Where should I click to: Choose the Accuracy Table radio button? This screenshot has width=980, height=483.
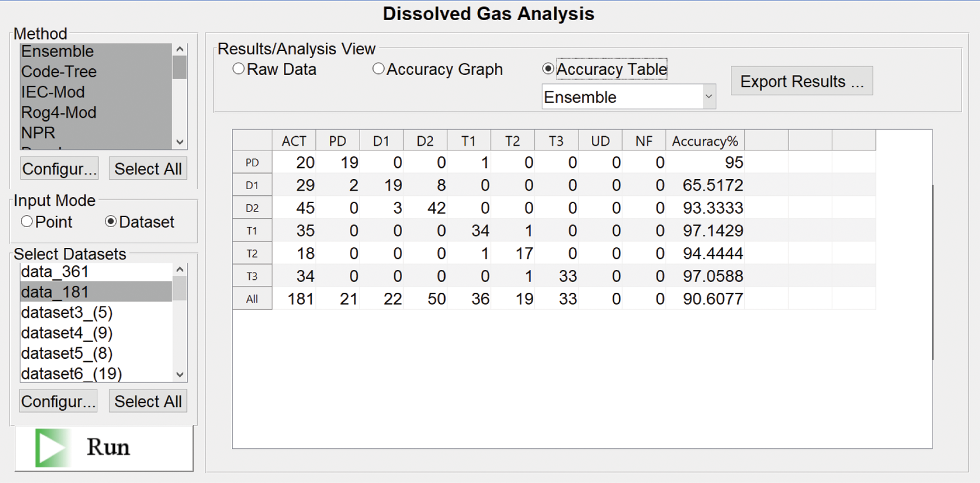548,69
